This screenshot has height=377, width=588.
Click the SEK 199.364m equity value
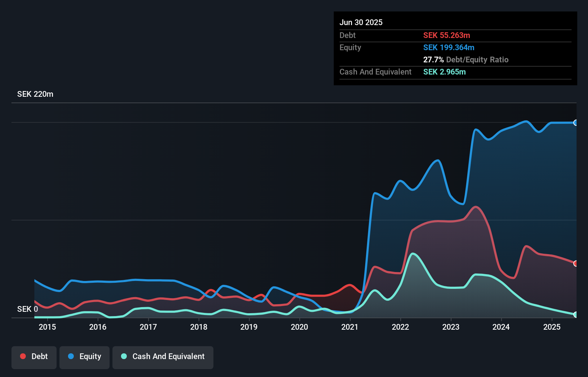click(x=449, y=47)
